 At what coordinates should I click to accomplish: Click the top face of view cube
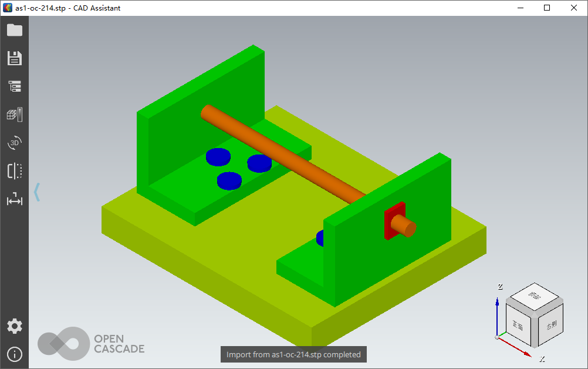click(535, 296)
